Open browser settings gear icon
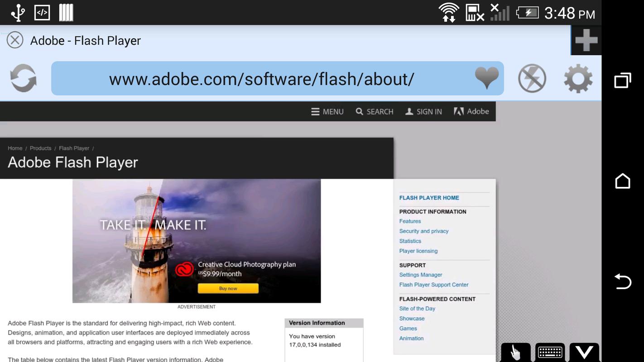This screenshot has height=362, width=644. [578, 79]
